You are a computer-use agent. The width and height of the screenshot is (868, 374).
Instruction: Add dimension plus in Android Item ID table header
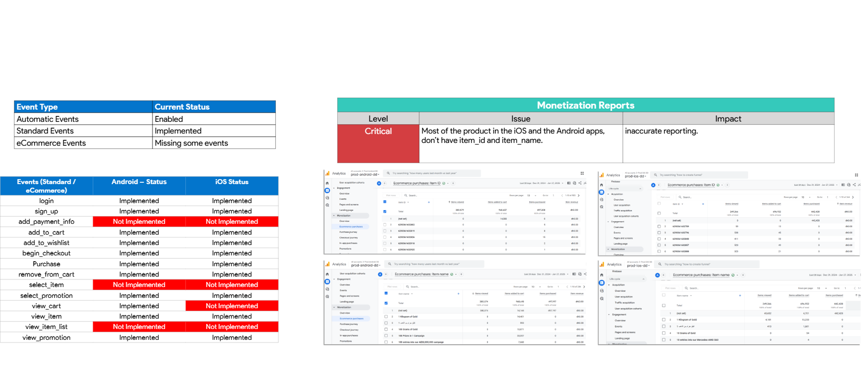(429, 202)
